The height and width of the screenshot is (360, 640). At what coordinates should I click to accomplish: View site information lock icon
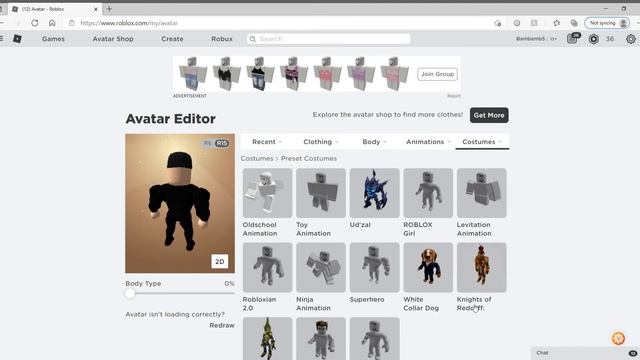pyautogui.click(x=72, y=23)
